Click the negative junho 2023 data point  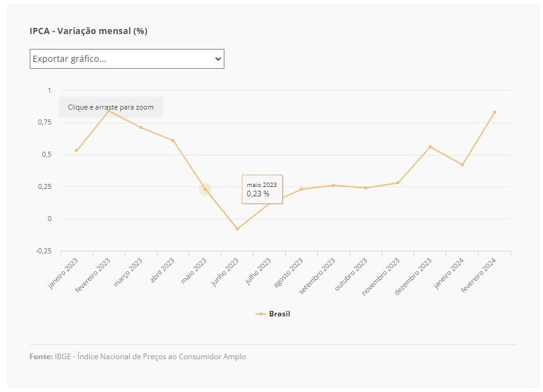pos(237,229)
